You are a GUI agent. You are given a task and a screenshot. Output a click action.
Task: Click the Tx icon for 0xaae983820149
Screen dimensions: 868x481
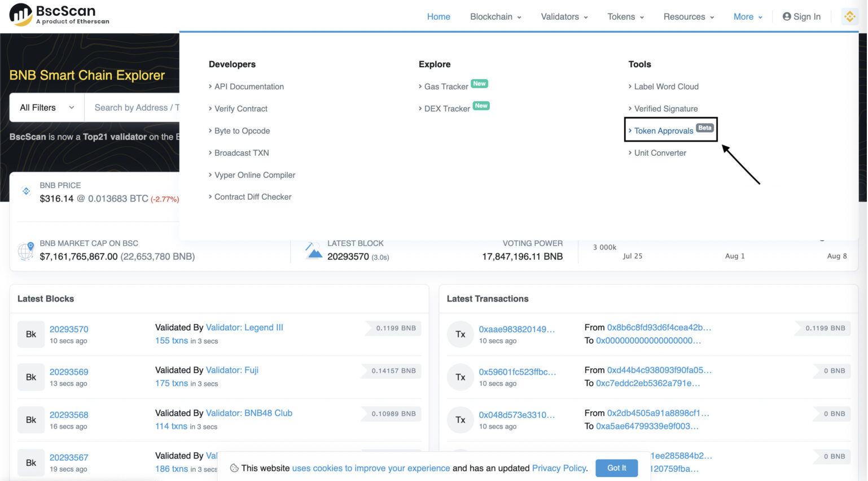[461, 334]
